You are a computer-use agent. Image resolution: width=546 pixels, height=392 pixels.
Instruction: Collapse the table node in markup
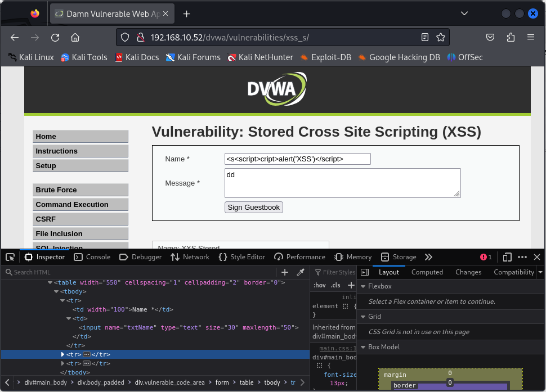(50, 282)
